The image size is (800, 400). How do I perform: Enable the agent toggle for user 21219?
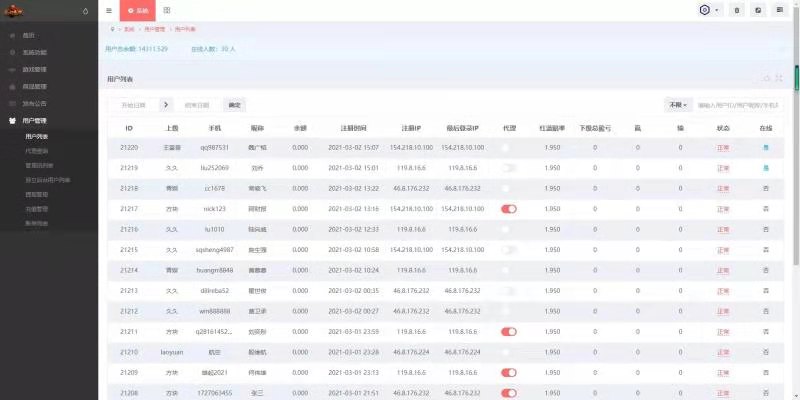point(508,168)
